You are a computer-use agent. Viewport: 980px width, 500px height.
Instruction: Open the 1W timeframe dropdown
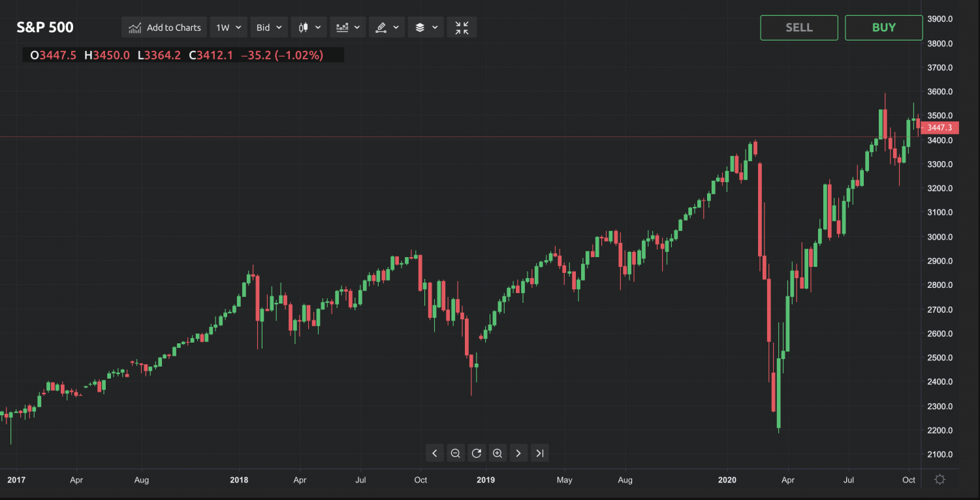point(229,27)
